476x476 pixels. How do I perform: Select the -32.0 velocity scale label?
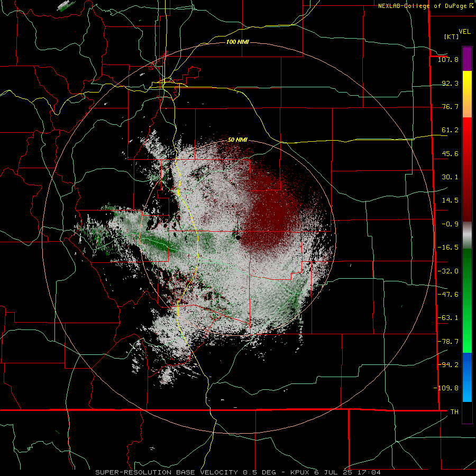[448, 271]
